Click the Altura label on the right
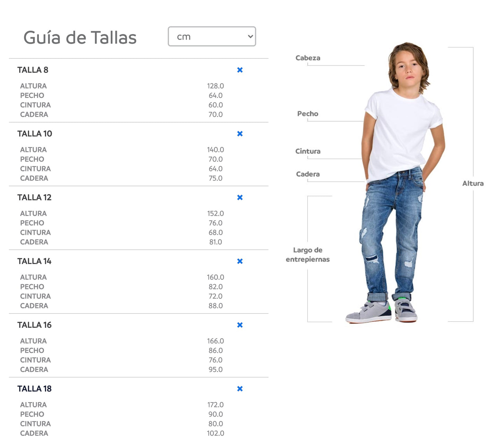 [473, 183]
